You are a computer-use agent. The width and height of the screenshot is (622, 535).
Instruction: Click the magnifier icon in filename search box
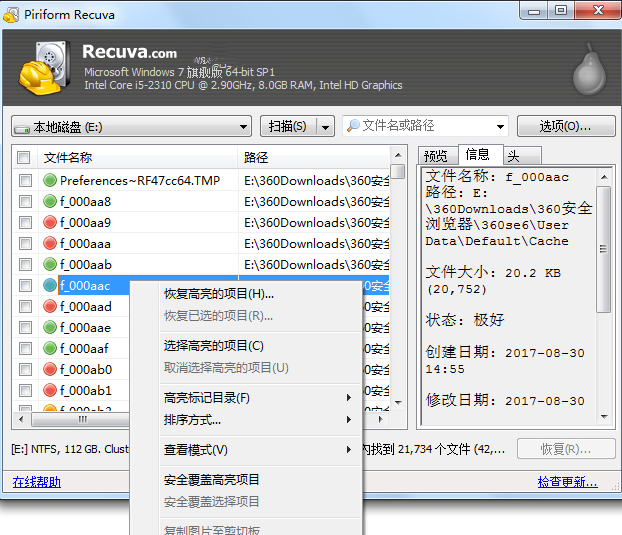(x=353, y=126)
